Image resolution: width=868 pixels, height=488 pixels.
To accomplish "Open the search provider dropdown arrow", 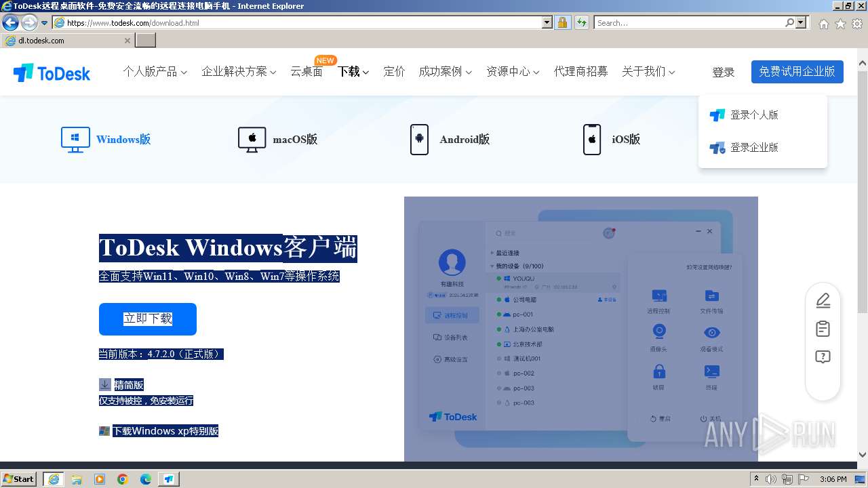I will click(x=802, y=22).
